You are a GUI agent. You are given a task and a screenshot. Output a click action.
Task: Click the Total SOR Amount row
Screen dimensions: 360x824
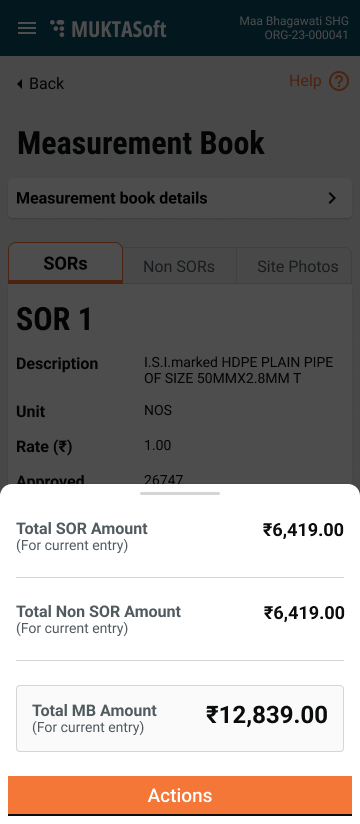(180, 536)
